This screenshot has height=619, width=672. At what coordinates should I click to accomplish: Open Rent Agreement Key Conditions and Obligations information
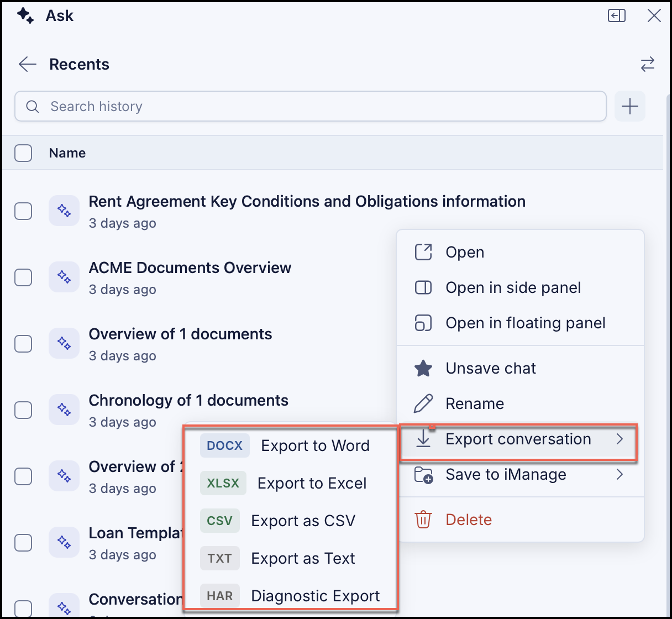click(x=307, y=201)
